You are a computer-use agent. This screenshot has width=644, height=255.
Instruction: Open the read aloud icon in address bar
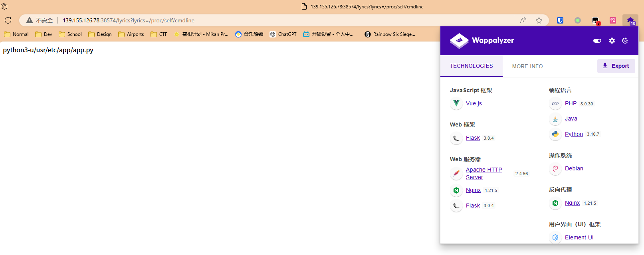pyautogui.click(x=523, y=20)
